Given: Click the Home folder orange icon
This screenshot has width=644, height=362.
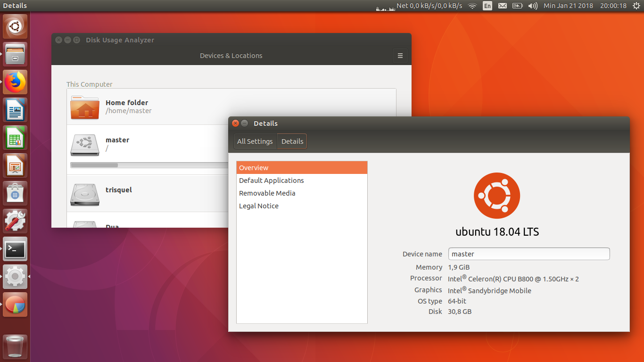Looking at the screenshot, I should point(85,107).
